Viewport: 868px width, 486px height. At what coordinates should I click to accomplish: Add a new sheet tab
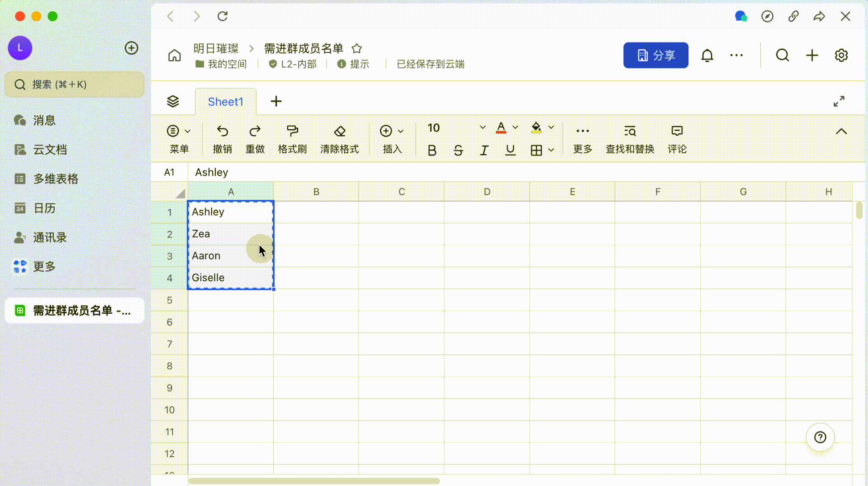pyautogui.click(x=276, y=101)
